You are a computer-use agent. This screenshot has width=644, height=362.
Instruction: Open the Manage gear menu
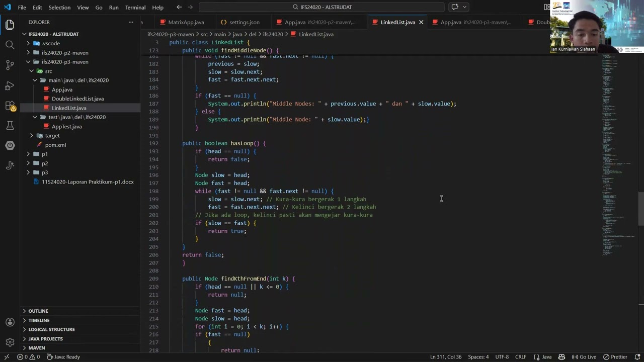pos(10,342)
